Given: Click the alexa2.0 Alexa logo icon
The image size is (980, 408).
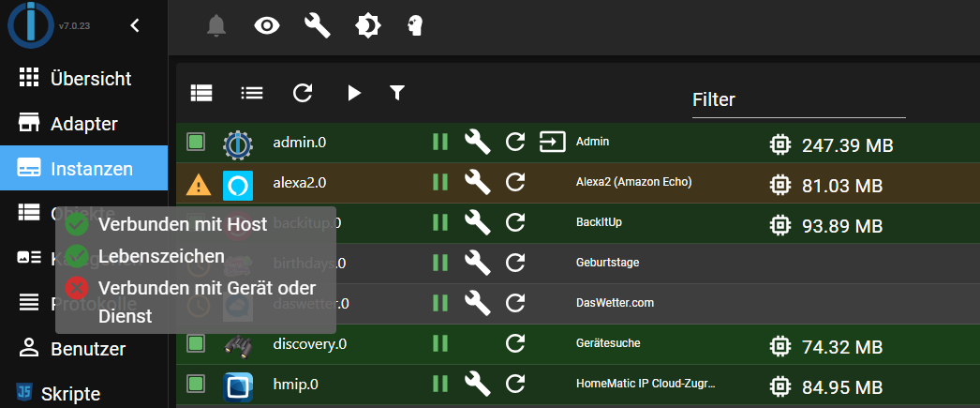Looking at the screenshot, I should point(238,185).
